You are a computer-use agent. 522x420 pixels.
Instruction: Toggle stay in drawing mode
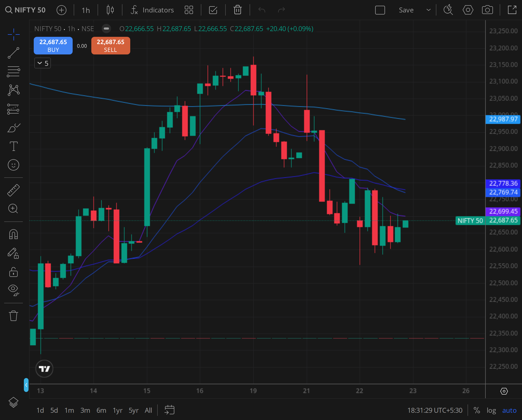point(13,253)
